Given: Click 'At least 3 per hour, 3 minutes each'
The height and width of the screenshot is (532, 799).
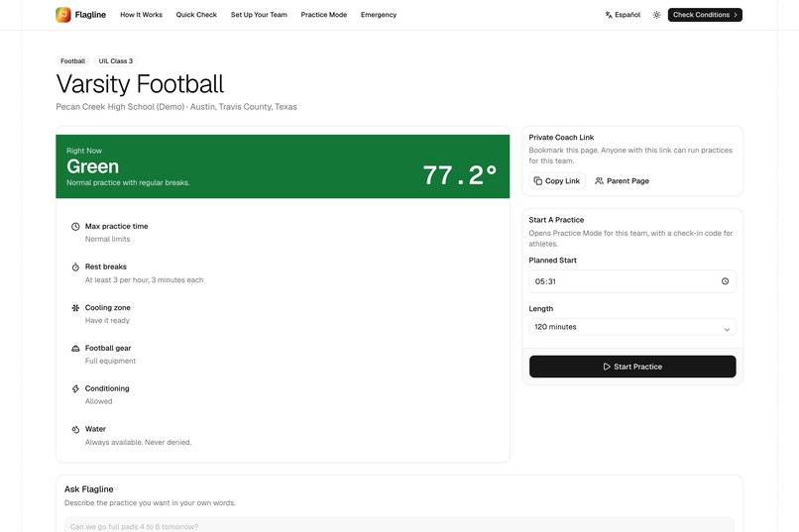Looking at the screenshot, I should click(144, 280).
